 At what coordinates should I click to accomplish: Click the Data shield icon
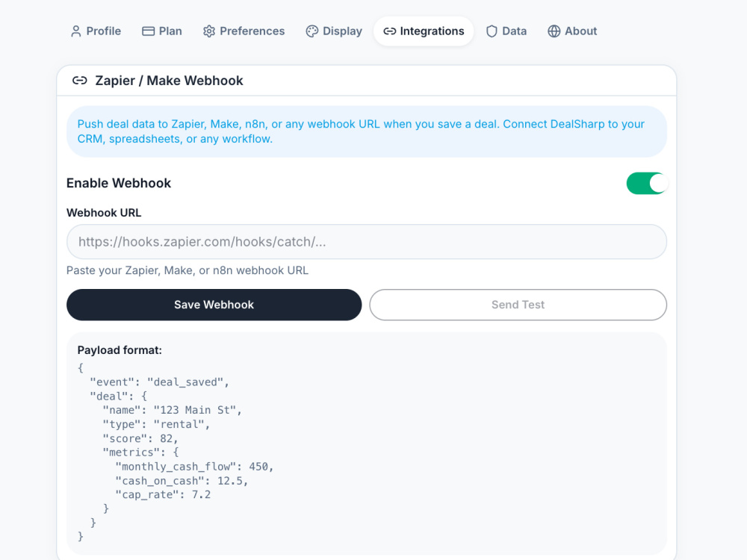point(492,31)
